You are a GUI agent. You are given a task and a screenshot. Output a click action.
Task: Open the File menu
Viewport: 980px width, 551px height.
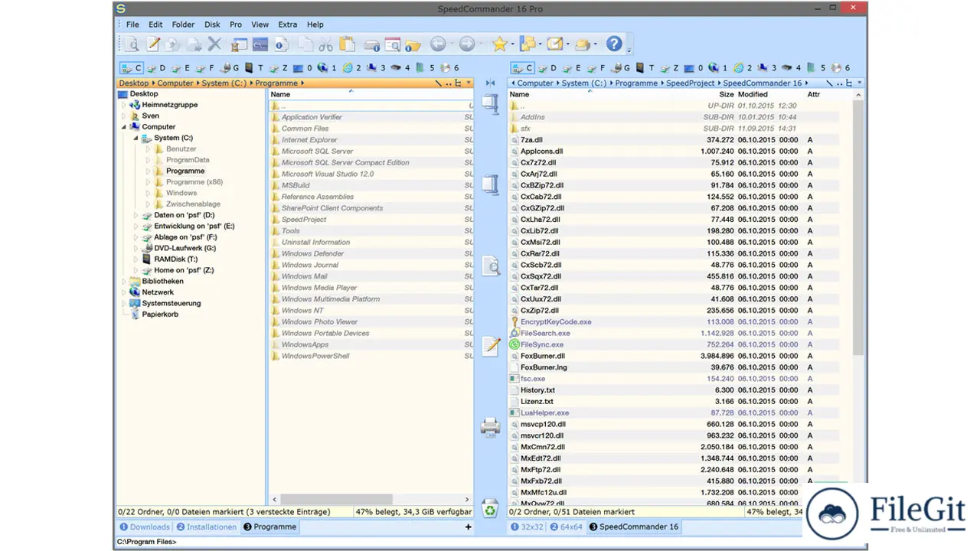coord(132,24)
